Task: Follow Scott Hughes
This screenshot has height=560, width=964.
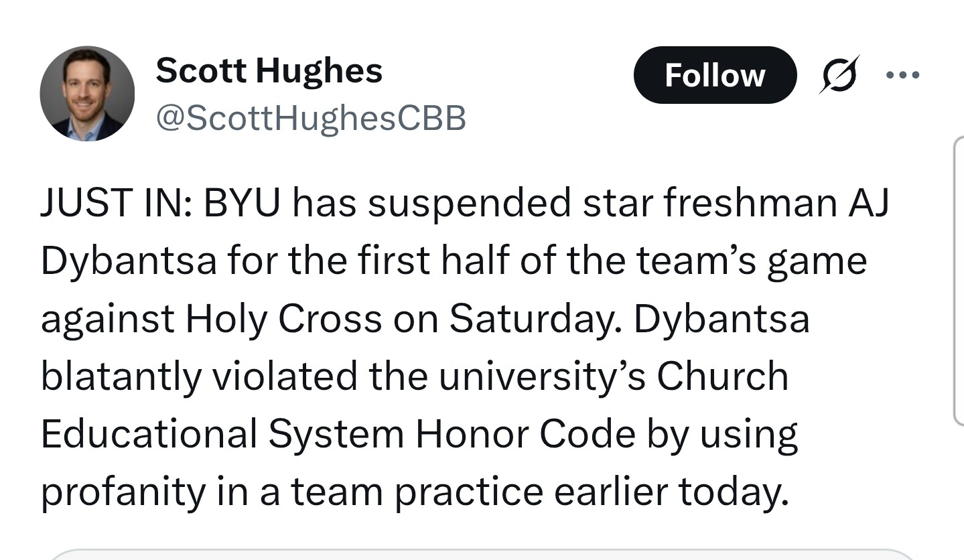Action: point(715,75)
